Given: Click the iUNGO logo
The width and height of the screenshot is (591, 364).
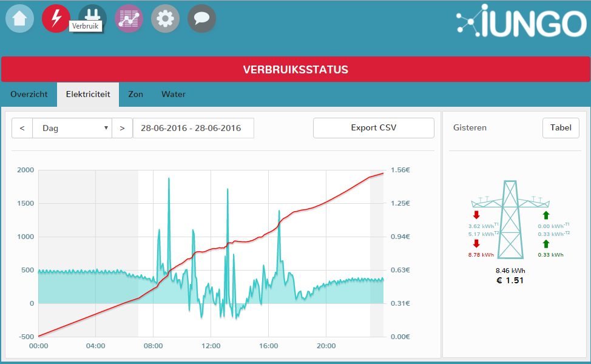Looking at the screenshot, I should [x=522, y=21].
